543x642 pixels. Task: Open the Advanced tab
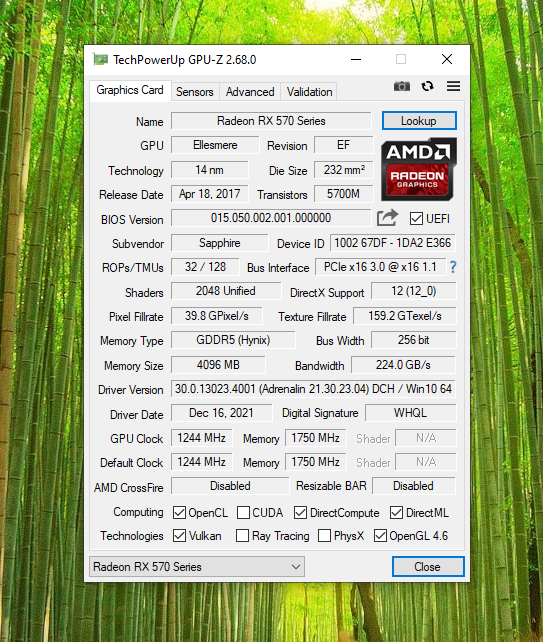[250, 92]
